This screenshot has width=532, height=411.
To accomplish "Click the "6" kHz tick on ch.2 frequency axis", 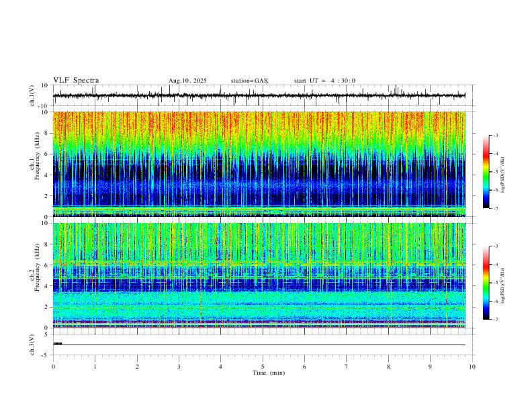I will point(46,265).
